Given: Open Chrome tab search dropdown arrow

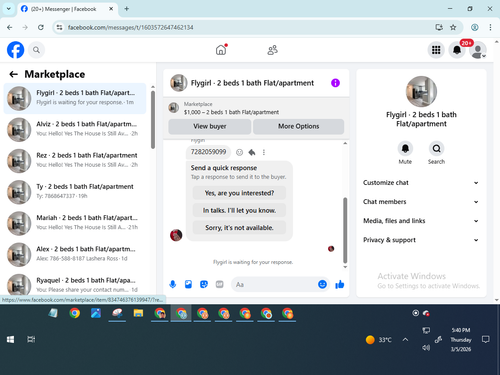Looking at the screenshot, I should click(x=9, y=9).
